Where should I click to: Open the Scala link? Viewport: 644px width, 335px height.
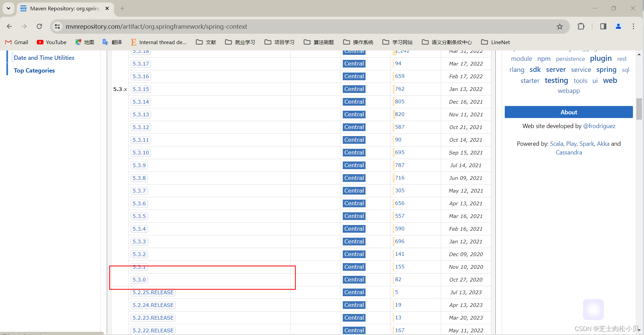(x=556, y=144)
